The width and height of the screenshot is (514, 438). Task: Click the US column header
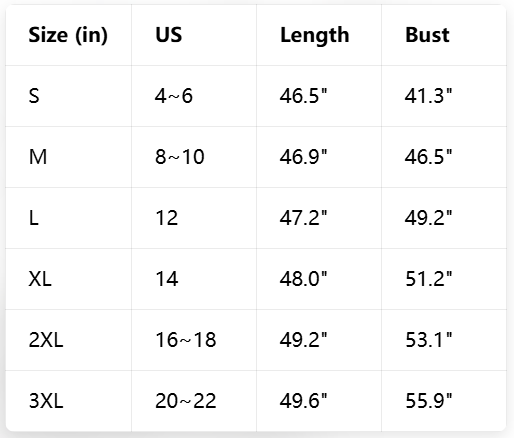[x=169, y=35]
